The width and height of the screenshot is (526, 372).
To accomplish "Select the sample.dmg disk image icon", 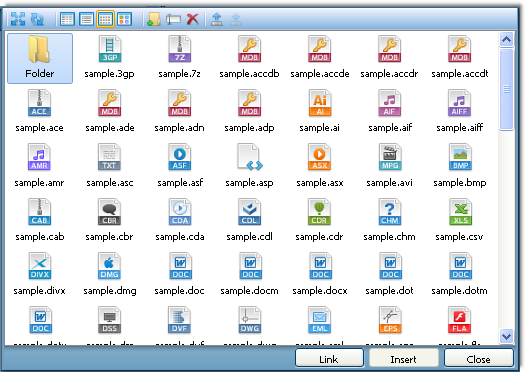I will pos(109,266).
